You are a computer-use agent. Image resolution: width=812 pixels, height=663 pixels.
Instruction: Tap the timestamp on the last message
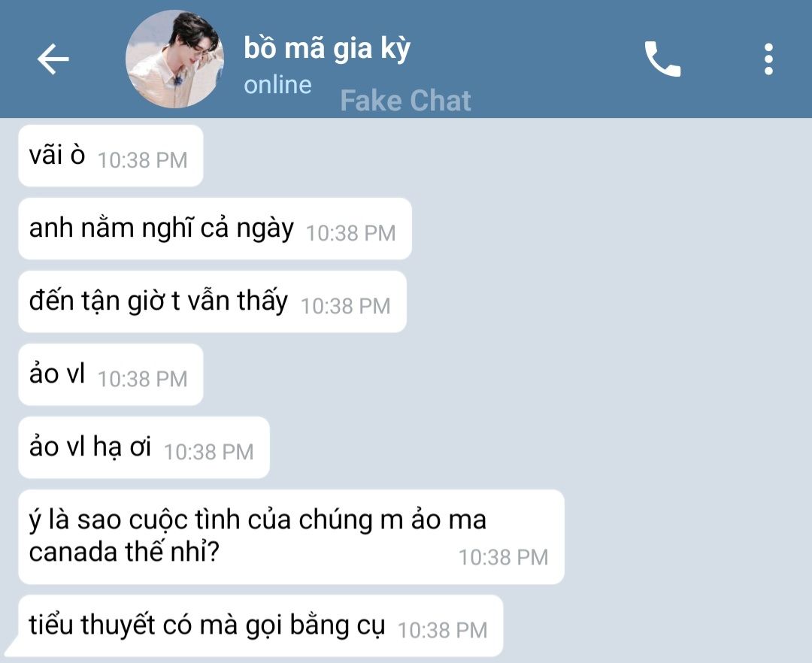(443, 631)
